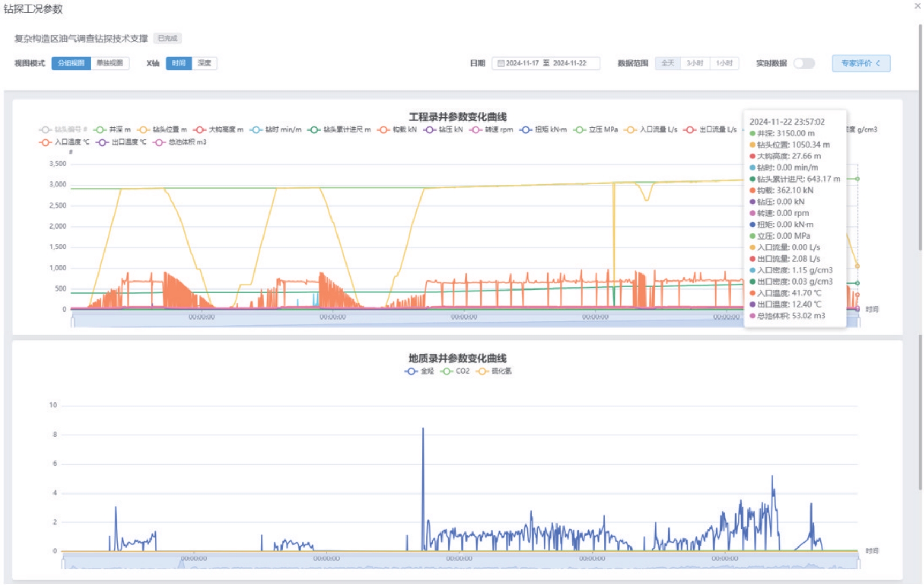Open the 专家评价 panel
The image size is (924, 585).
pyautogui.click(x=861, y=63)
